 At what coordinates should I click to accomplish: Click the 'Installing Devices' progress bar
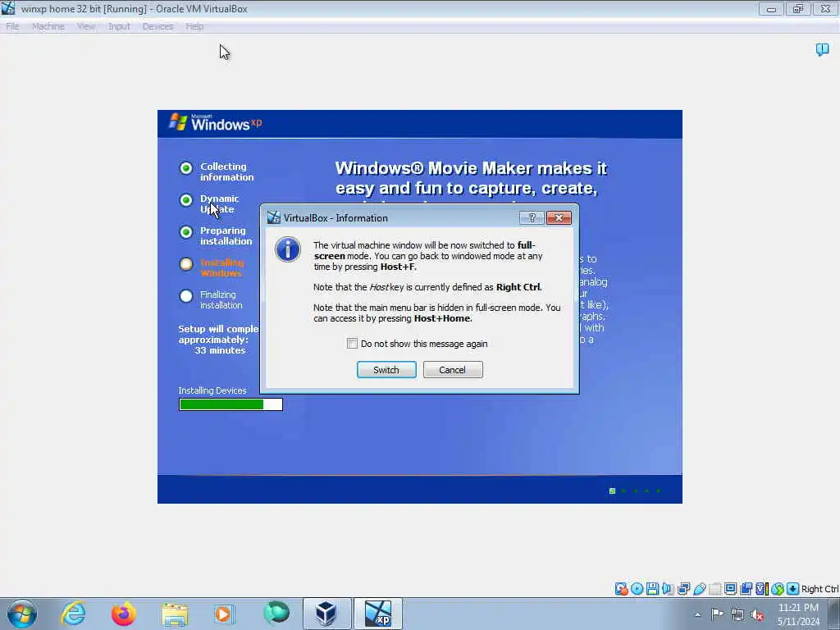[231, 404]
